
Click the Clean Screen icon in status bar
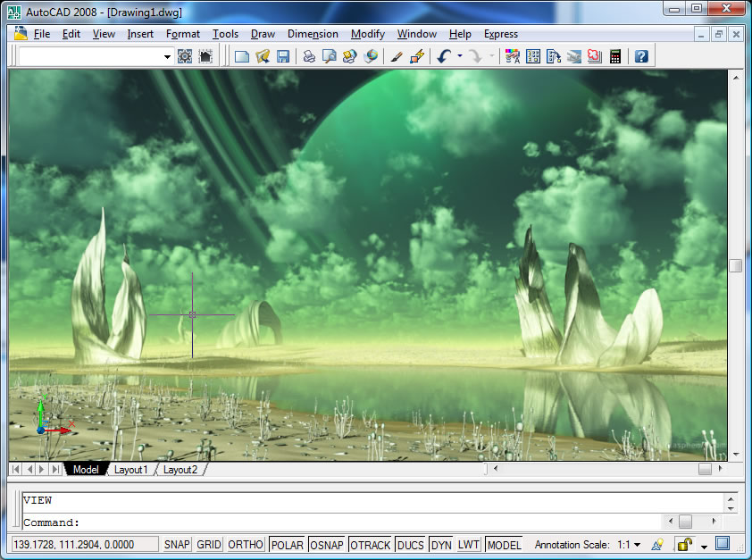pyautogui.click(x=723, y=544)
